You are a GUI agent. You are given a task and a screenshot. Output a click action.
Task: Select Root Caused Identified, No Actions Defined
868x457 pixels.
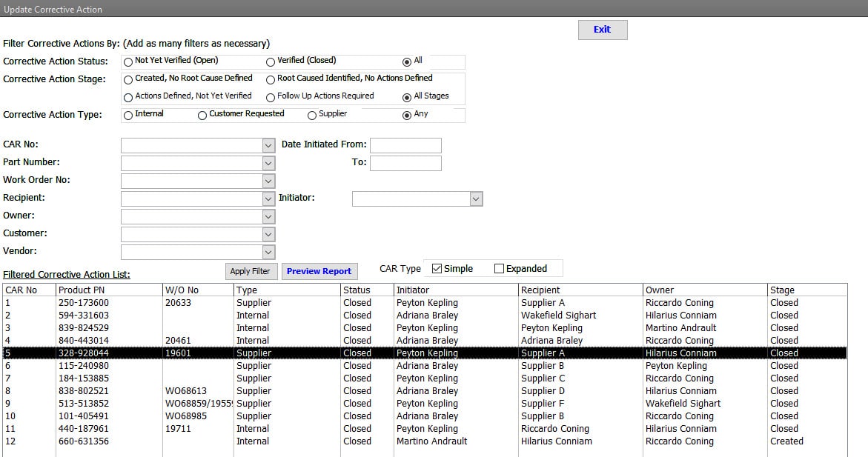point(270,80)
